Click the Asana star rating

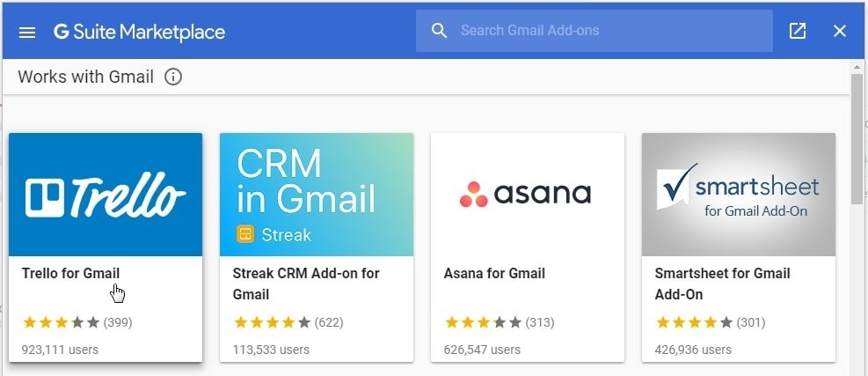484,322
